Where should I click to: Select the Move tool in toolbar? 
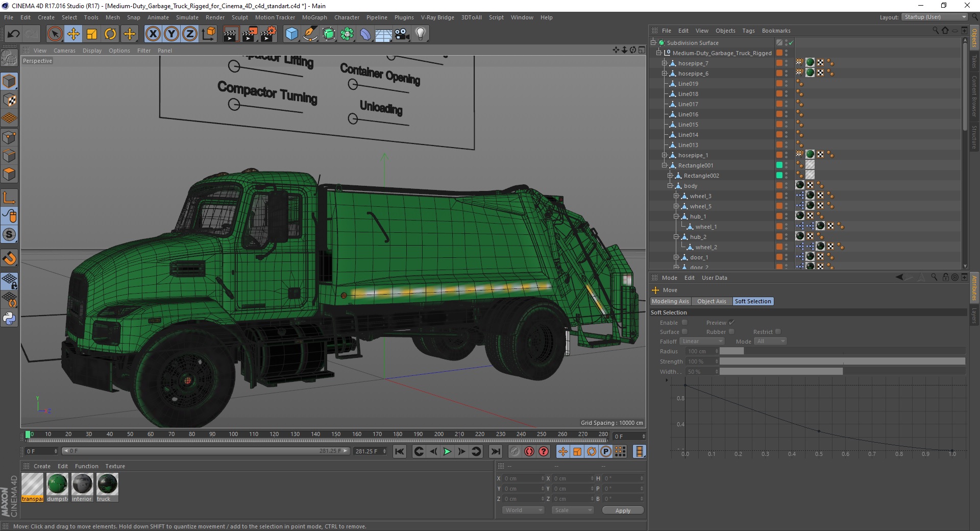pos(73,34)
